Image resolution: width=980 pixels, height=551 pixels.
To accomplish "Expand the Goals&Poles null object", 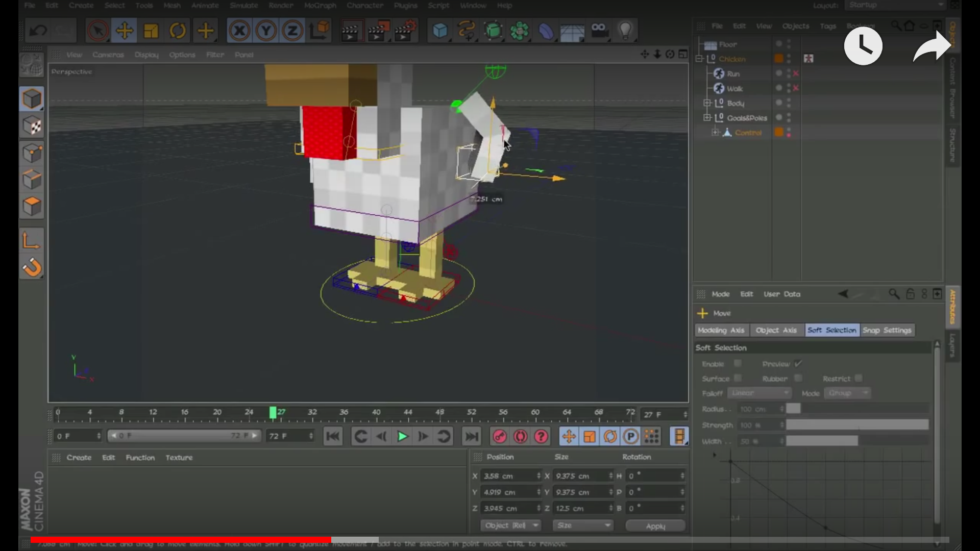I will click(x=707, y=118).
